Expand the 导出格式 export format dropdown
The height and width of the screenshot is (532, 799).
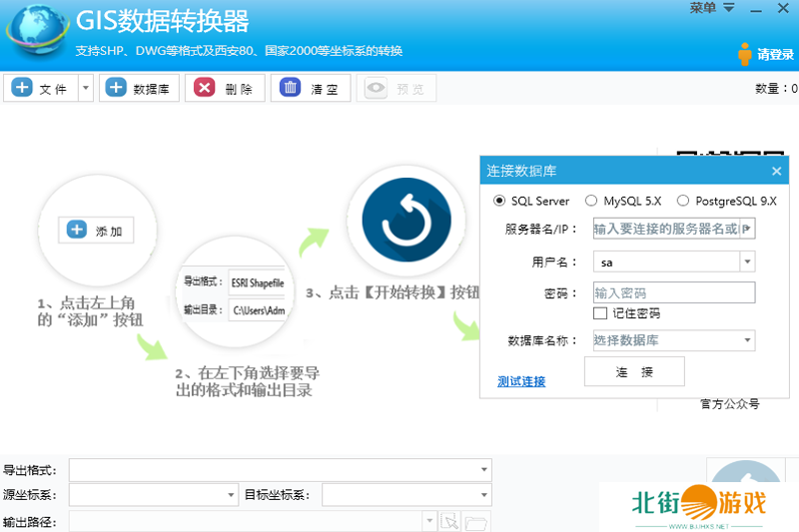pyautogui.click(x=484, y=470)
